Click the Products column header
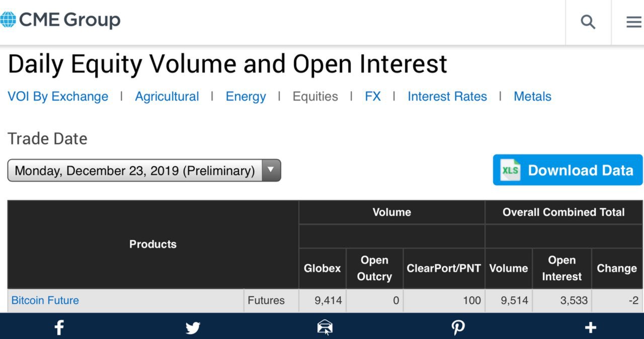The width and height of the screenshot is (644, 339). coord(153,244)
